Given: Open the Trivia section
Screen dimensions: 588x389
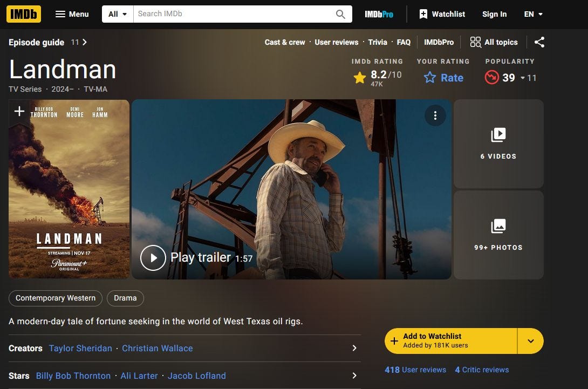Looking at the screenshot, I should click(x=377, y=43).
